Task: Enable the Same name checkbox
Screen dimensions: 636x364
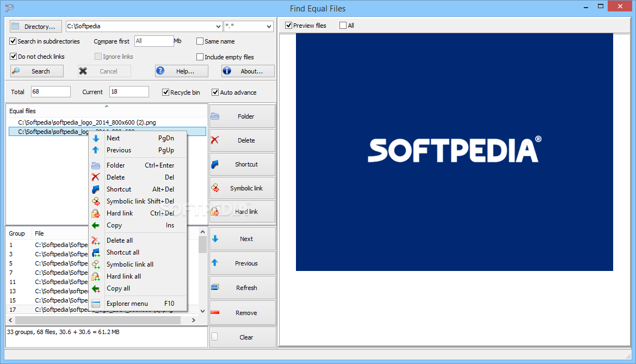Action: point(200,41)
